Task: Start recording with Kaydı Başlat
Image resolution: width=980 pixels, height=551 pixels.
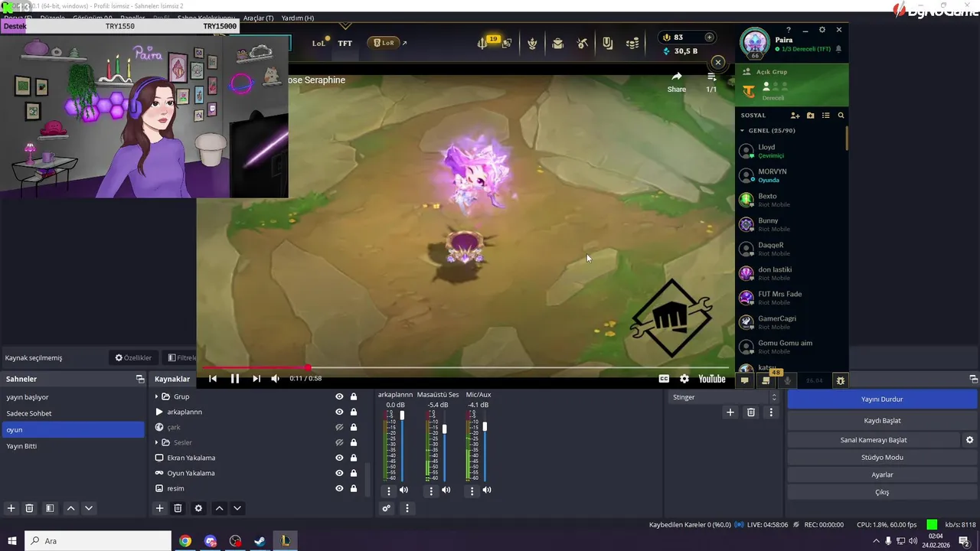Action: click(x=882, y=421)
